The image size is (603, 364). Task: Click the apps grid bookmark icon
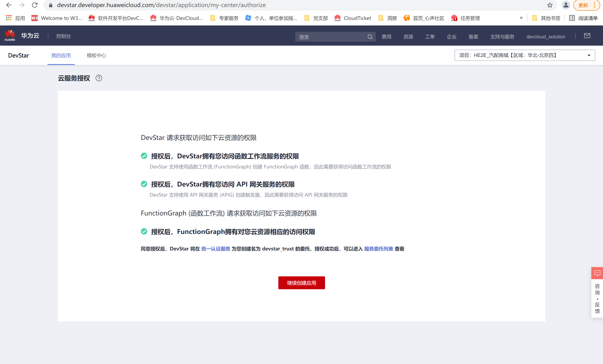[9, 18]
